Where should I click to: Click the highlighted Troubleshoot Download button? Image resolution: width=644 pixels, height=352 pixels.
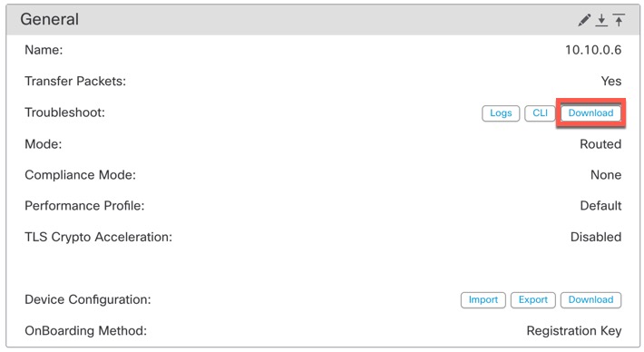[x=590, y=113]
